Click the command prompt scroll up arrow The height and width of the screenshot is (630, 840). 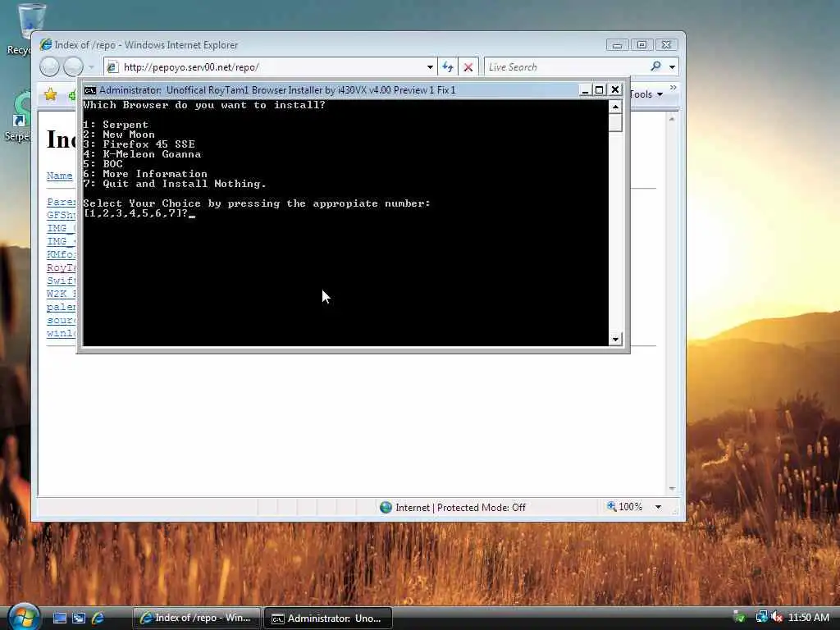pyautogui.click(x=615, y=107)
